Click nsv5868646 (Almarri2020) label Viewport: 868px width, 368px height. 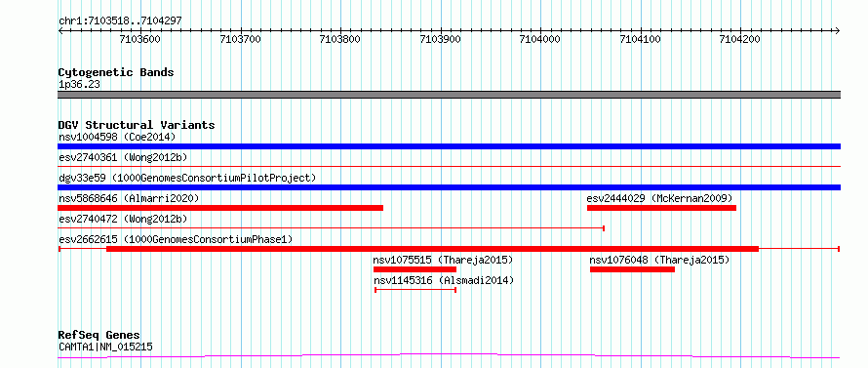(129, 198)
